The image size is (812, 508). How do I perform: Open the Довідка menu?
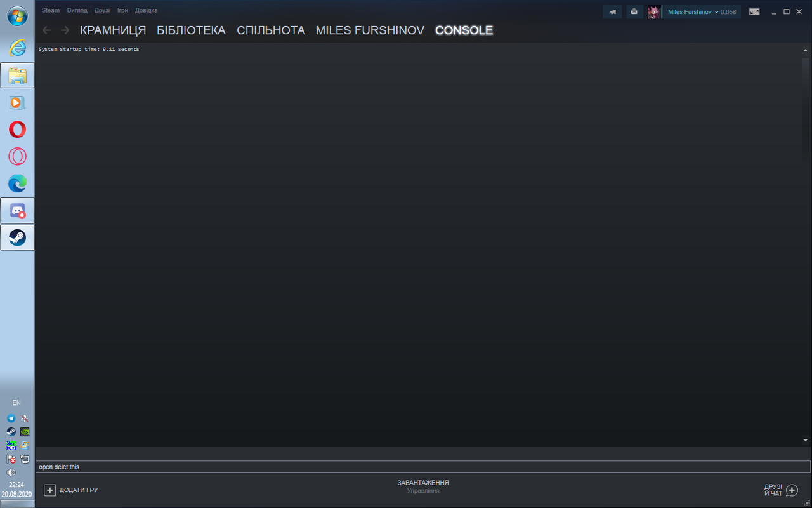147,10
